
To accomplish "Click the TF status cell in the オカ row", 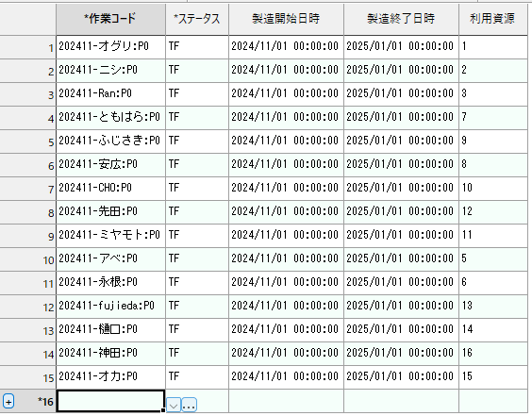I will (x=197, y=377).
